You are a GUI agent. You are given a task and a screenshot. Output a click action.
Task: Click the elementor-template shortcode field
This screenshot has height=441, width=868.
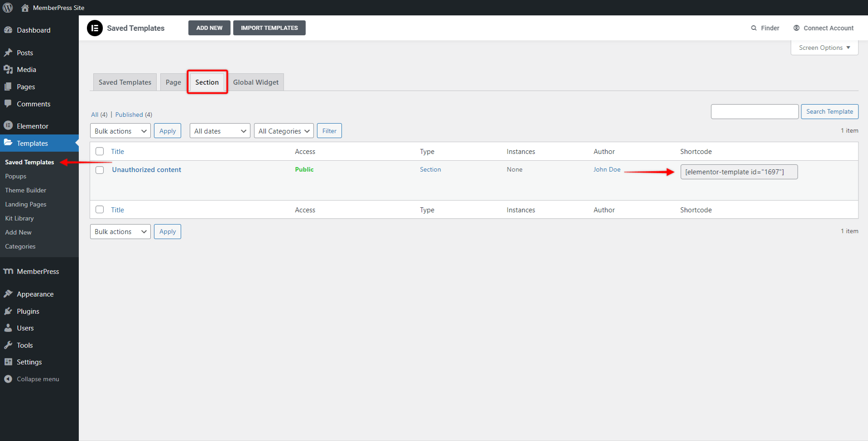tap(739, 172)
